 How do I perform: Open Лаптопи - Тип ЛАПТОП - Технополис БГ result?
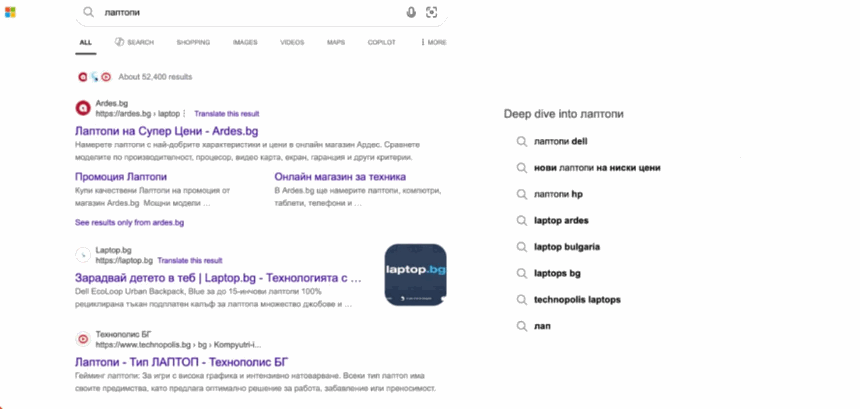point(182,362)
